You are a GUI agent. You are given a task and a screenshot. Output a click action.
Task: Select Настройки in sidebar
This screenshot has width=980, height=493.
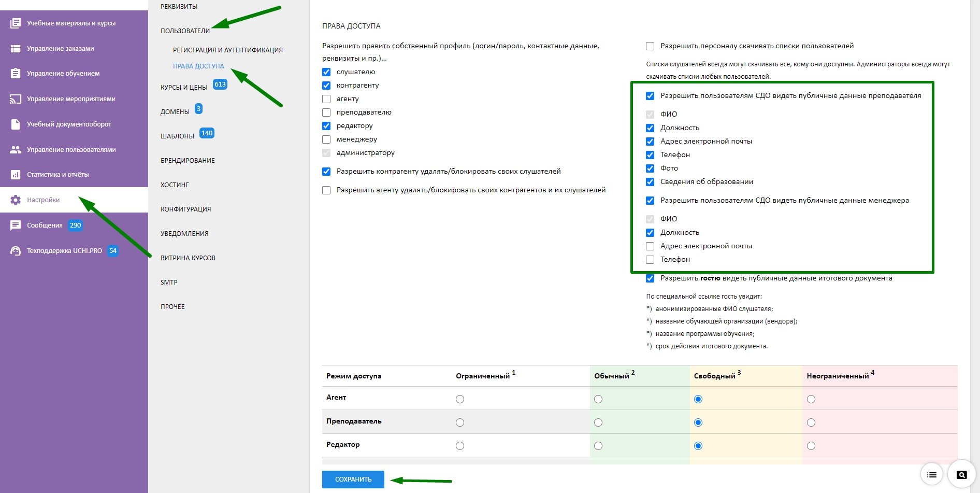(x=44, y=200)
